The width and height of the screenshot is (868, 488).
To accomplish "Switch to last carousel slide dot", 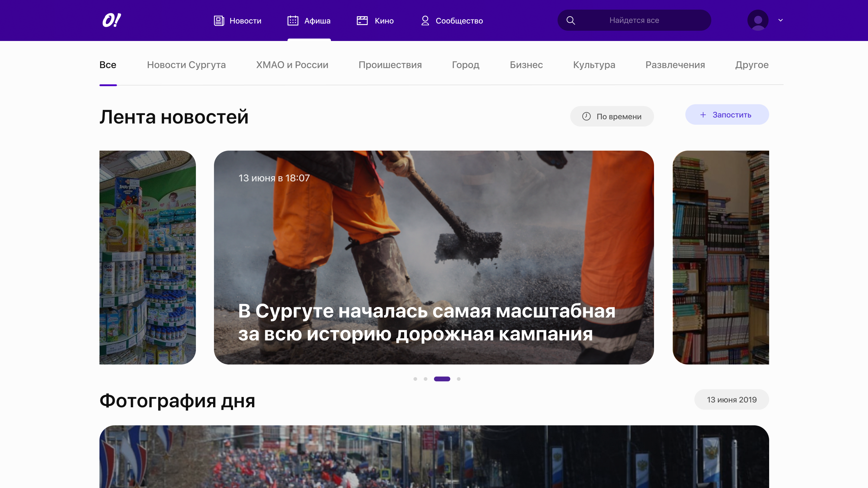I will [459, 379].
